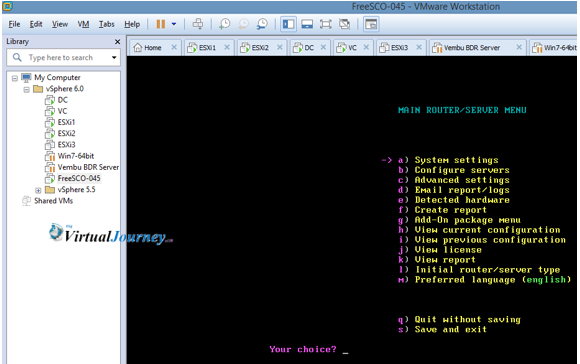Image resolution: width=580 pixels, height=364 pixels.
Task: Click 'Advanced settings' console menu line
Action: coord(462,180)
